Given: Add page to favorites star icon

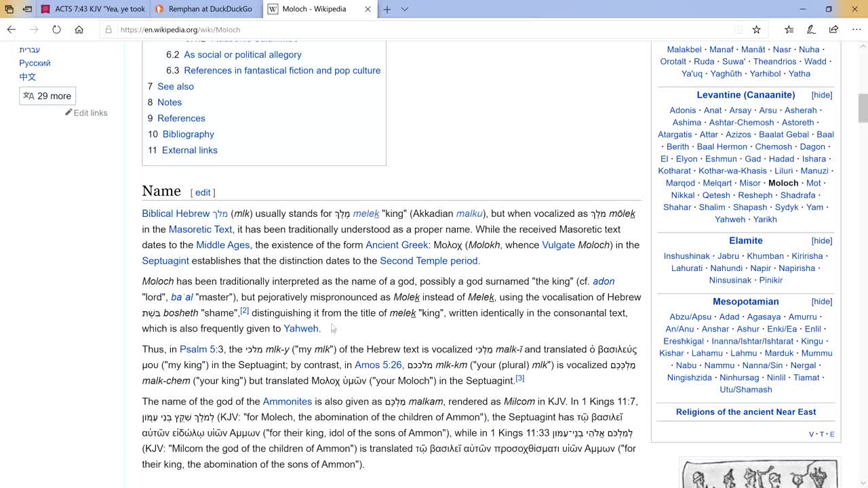Looking at the screenshot, I should tap(756, 29).
